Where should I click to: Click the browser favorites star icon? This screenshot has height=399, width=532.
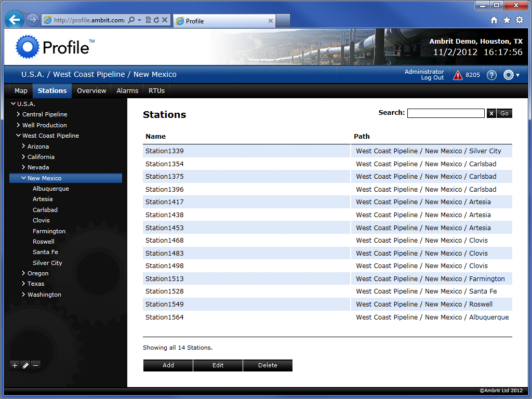tap(507, 20)
